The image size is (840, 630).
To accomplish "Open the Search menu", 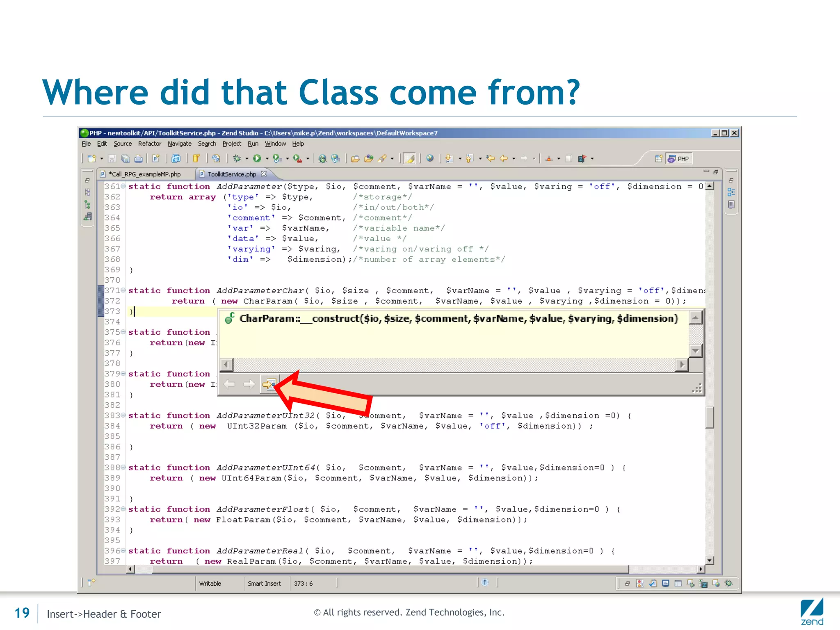I will [x=207, y=144].
